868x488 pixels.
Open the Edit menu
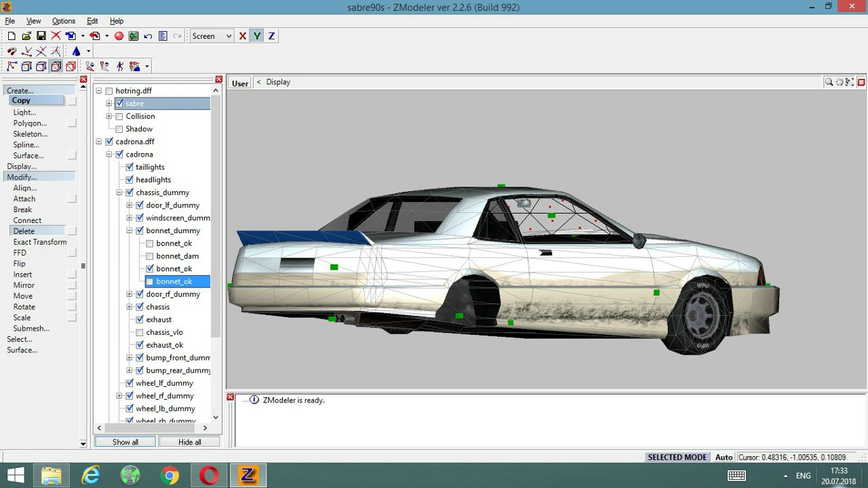pos(92,21)
